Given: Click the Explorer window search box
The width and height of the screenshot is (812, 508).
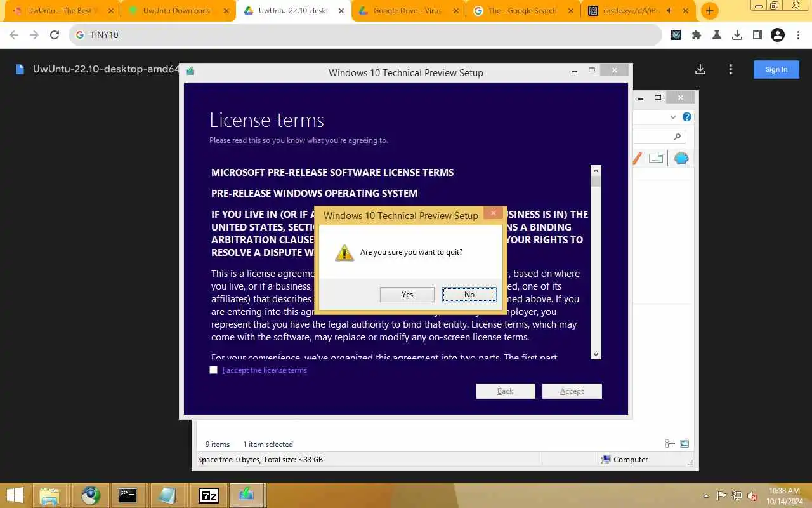Looking at the screenshot, I should tap(660, 137).
